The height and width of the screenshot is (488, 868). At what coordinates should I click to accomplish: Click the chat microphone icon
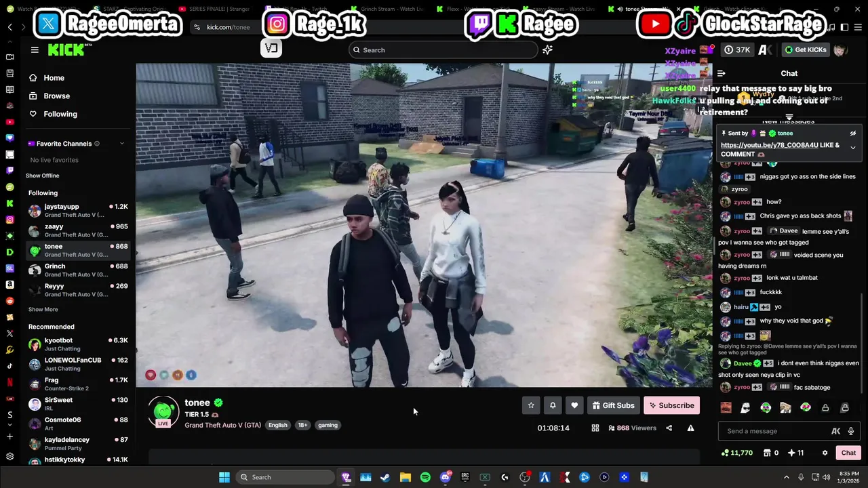click(x=850, y=431)
